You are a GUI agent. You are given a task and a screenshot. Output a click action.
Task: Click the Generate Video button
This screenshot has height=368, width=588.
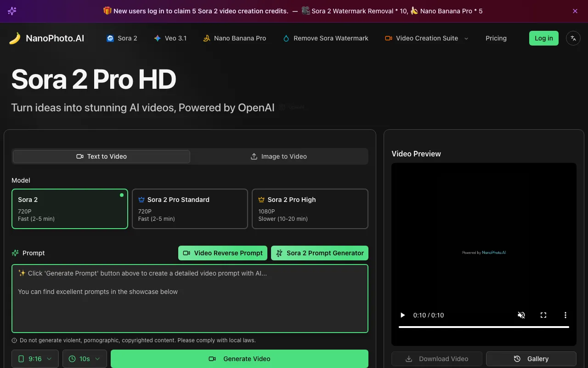pyautogui.click(x=239, y=359)
